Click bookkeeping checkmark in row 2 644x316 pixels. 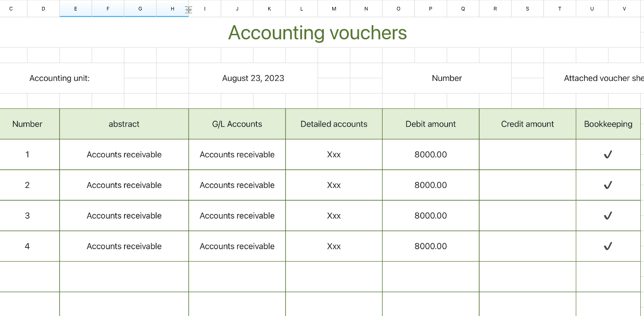click(x=608, y=185)
